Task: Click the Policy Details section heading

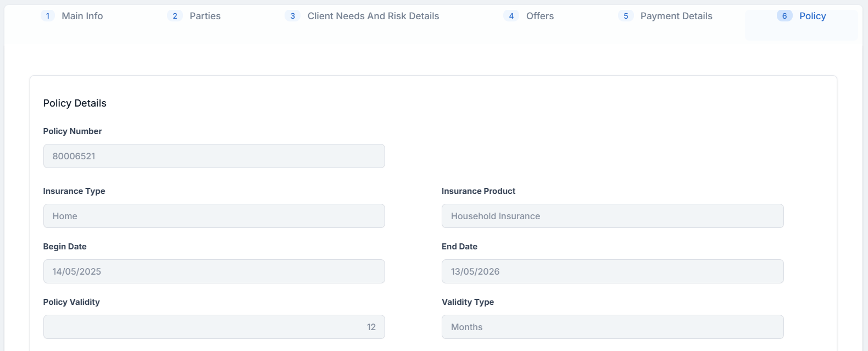Action: [x=75, y=103]
